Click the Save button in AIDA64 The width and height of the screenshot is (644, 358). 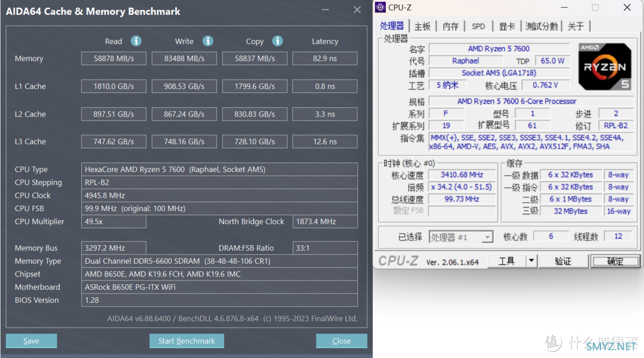click(31, 341)
